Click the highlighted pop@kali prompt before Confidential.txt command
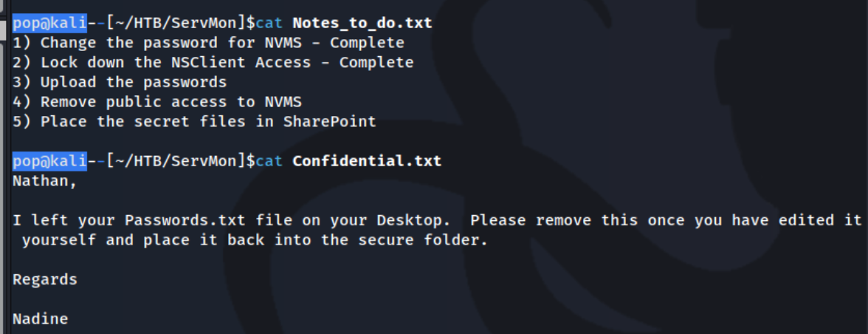Image resolution: width=868 pixels, height=334 pixels. 50,161
